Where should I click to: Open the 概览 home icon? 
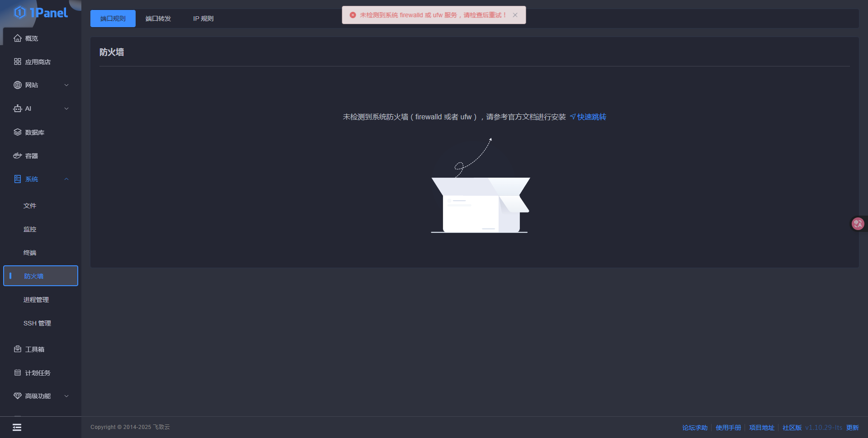[x=18, y=38]
